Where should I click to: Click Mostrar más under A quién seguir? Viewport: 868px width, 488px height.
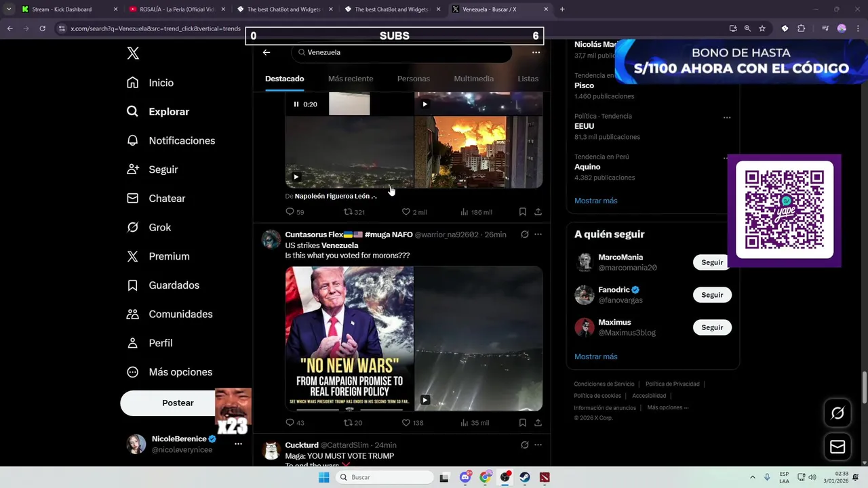click(x=596, y=357)
